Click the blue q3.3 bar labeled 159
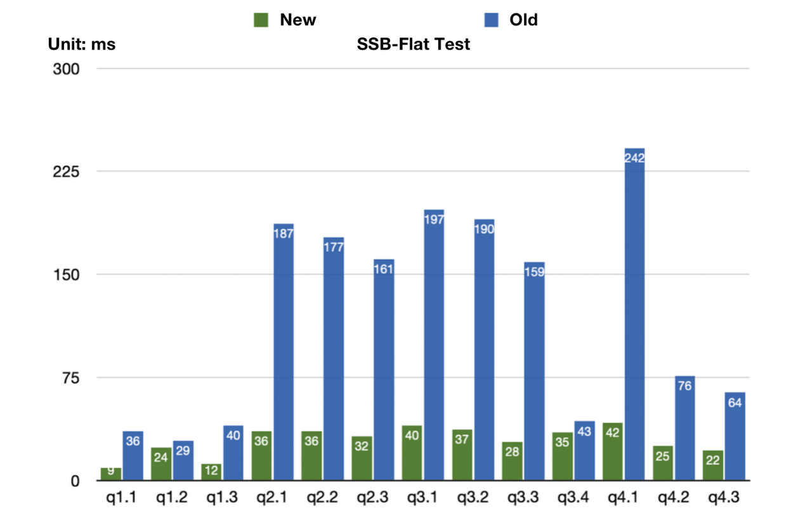Image resolution: width=812 pixels, height=513 pixels. pyautogui.click(x=534, y=371)
